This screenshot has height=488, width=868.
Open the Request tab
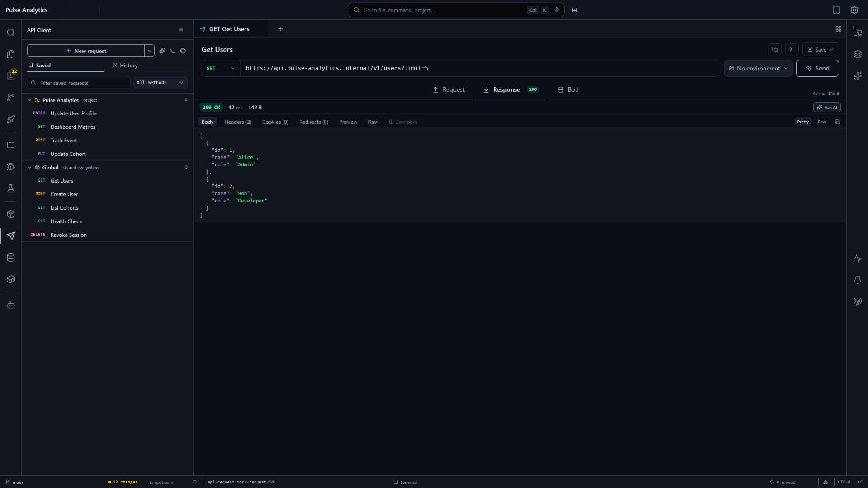(x=448, y=89)
